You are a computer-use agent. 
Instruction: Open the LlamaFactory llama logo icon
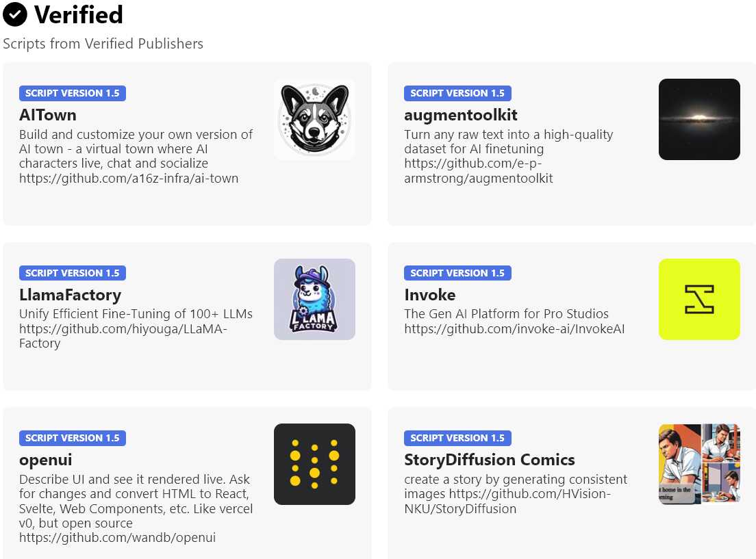tap(314, 299)
